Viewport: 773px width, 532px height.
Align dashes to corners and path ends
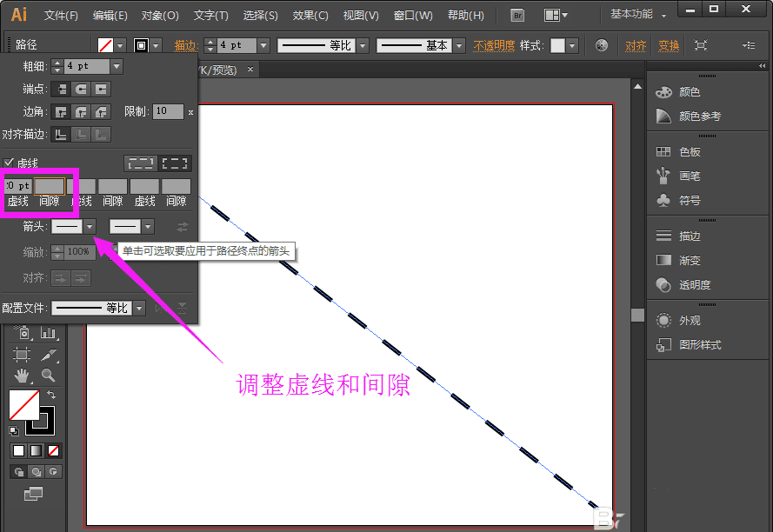pos(175,163)
